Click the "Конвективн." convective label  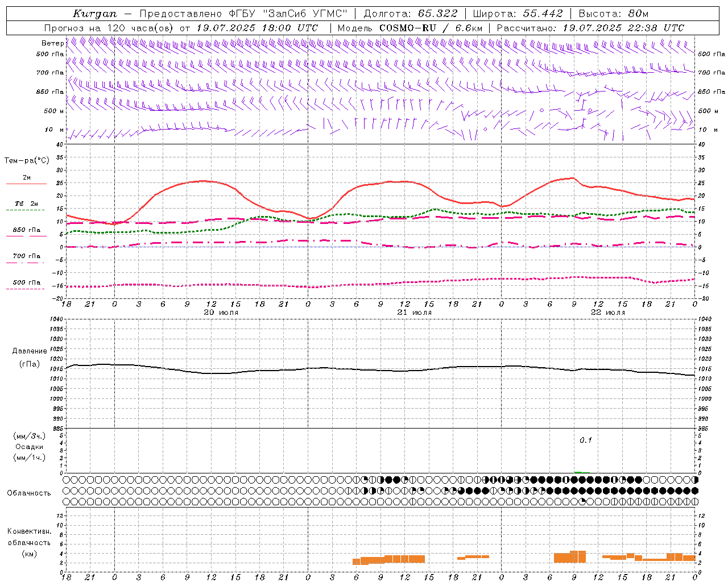point(29,531)
